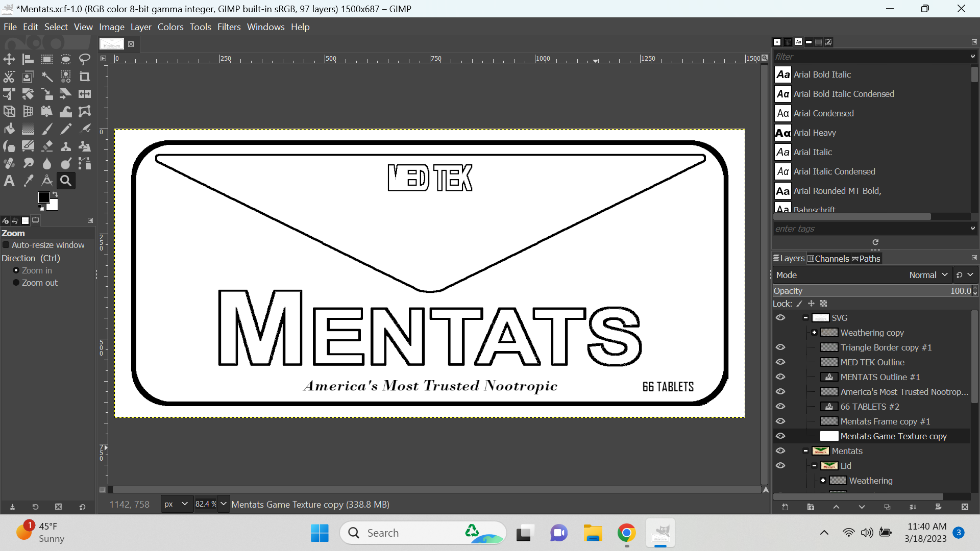Screen dimensions: 980x551
Task: Switch to the Channels tab
Action: tap(828, 259)
